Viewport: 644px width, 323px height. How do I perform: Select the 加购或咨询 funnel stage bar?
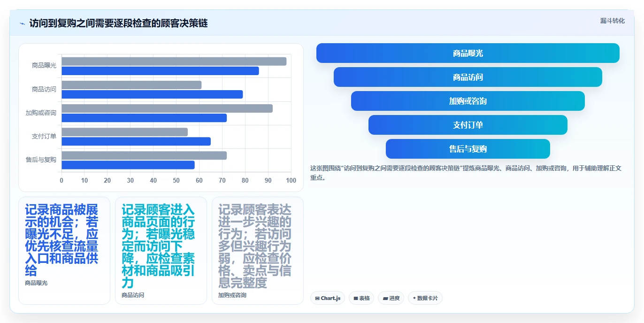click(x=468, y=101)
